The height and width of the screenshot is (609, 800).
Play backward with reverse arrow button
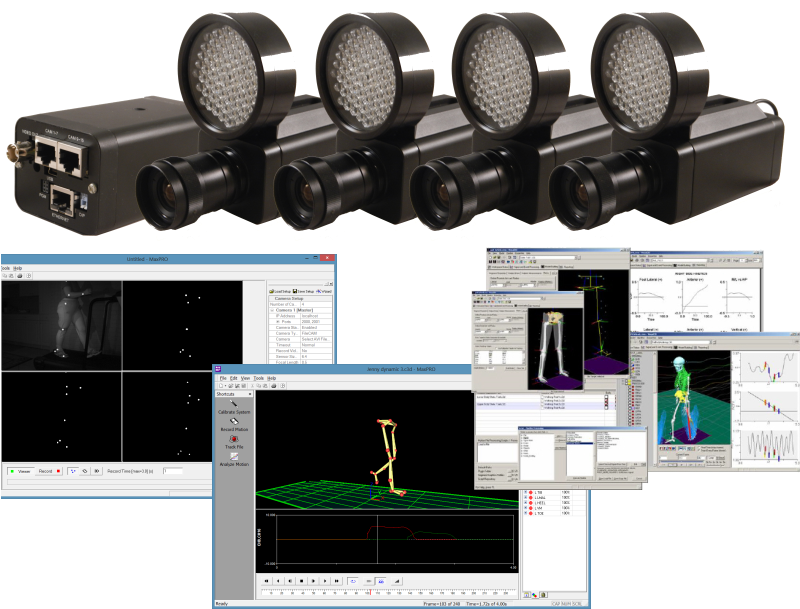point(278,581)
